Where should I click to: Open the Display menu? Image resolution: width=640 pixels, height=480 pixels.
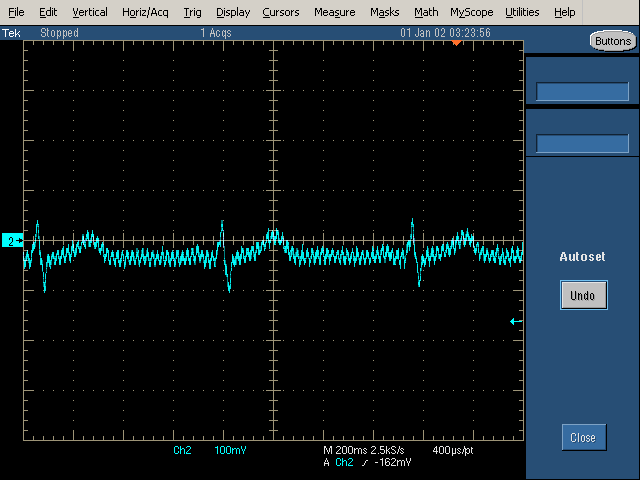point(233,12)
